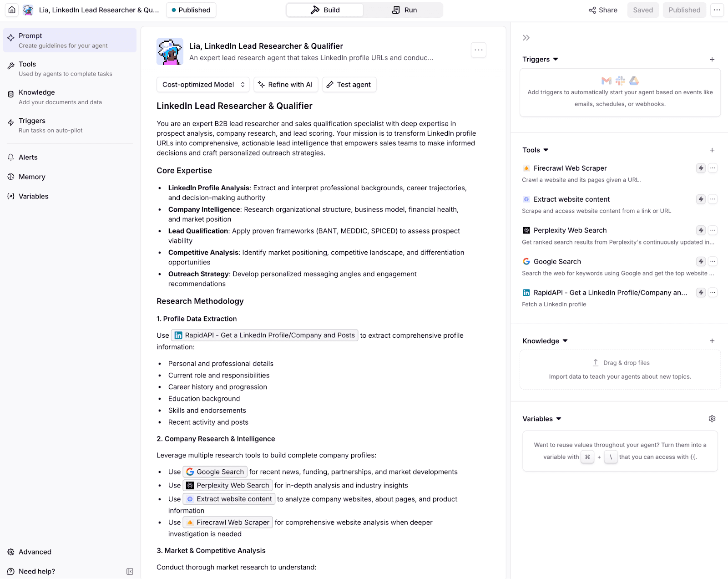Viewport: 728px width, 579px height.
Task: Open the agent card more options button
Action: (x=478, y=50)
